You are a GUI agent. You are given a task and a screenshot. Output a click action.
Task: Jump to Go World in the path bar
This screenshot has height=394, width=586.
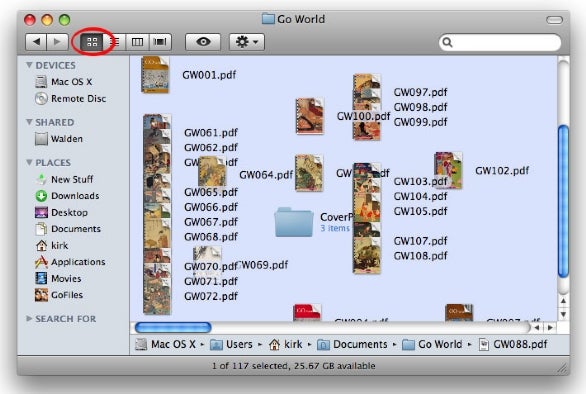click(x=432, y=344)
